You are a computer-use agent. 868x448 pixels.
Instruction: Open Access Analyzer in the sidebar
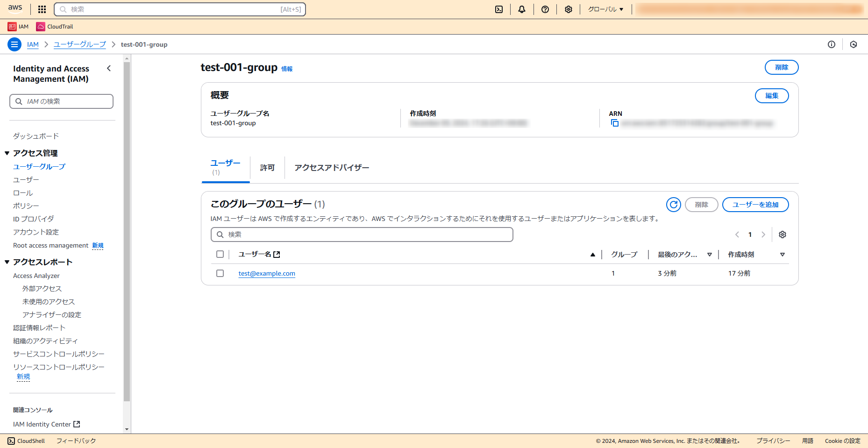pos(36,276)
